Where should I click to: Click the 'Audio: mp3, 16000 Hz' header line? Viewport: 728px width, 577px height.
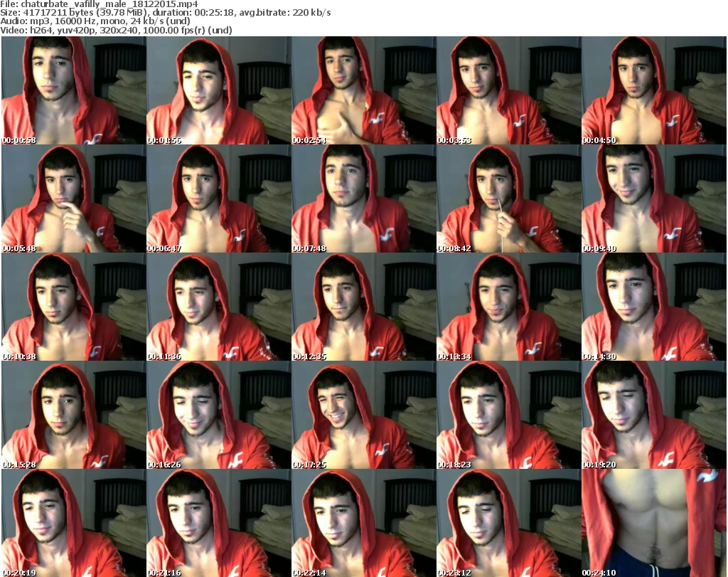click(95, 21)
